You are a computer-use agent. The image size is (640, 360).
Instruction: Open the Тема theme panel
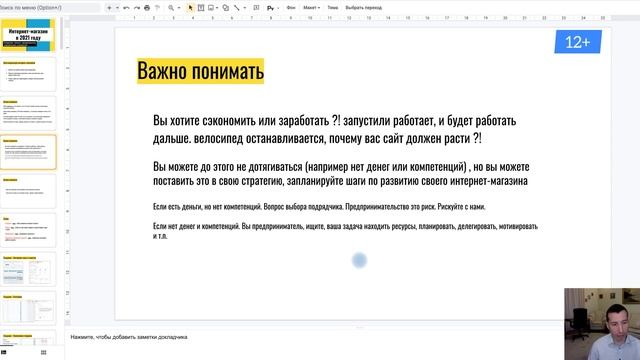333,8
